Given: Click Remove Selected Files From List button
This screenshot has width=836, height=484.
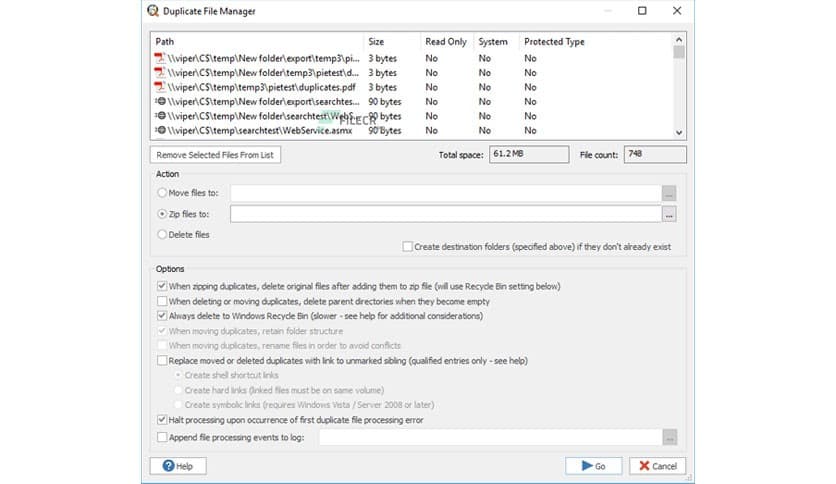Looking at the screenshot, I should coord(215,155).
